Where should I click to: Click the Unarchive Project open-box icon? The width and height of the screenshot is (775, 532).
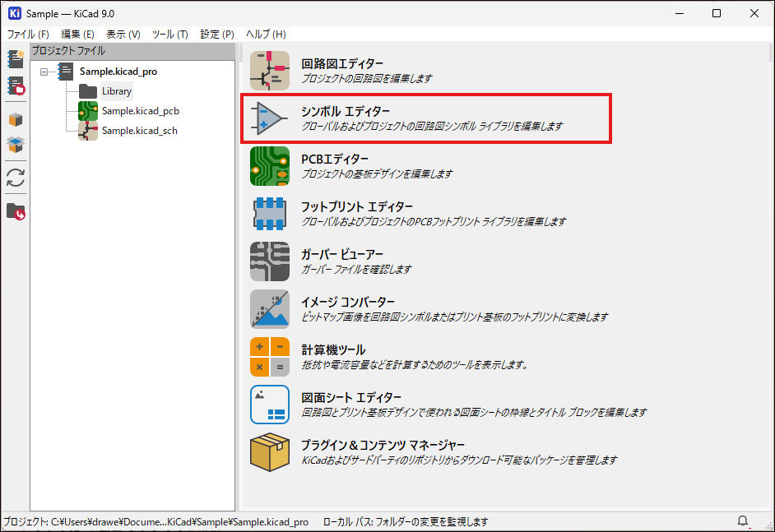coord(15,146)
